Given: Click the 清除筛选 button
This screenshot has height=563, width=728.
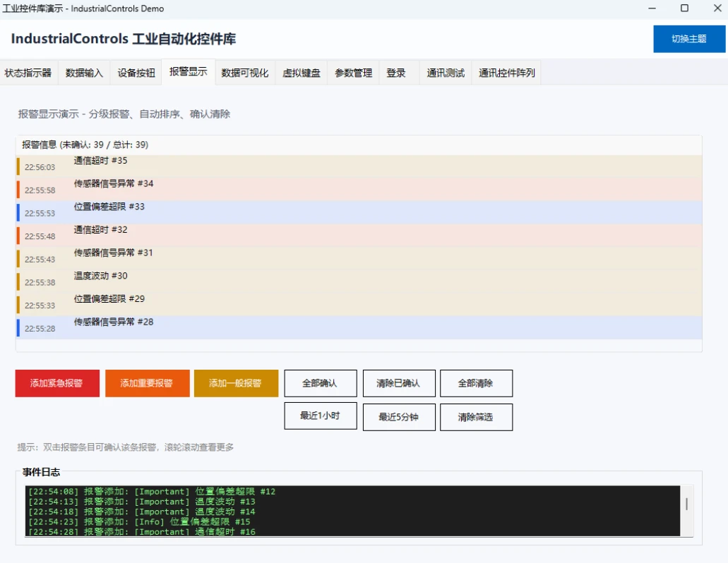Looking at the screenshot, I should pos(476,417).
